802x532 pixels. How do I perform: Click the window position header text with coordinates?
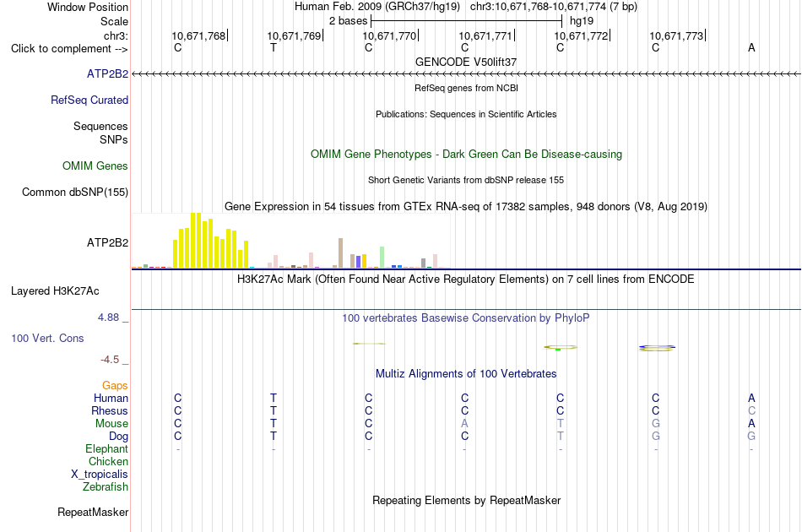click(x=466, y=7)
